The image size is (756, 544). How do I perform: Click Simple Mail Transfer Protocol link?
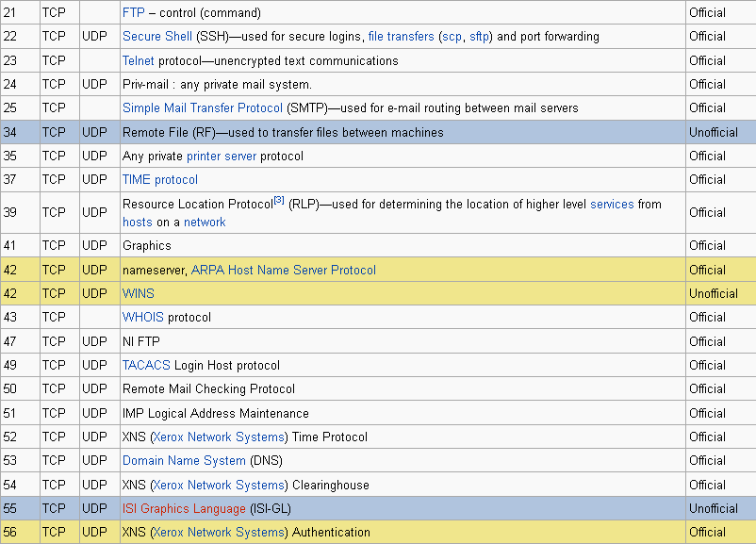203,108
